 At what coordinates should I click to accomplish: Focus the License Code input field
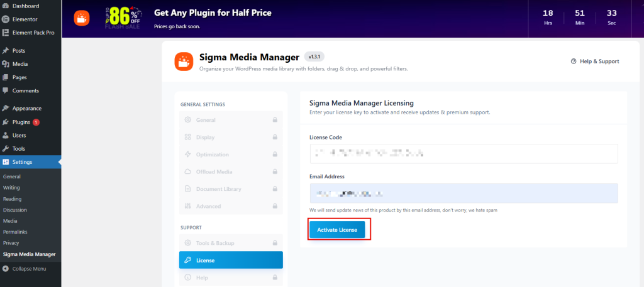coord(464,154)
